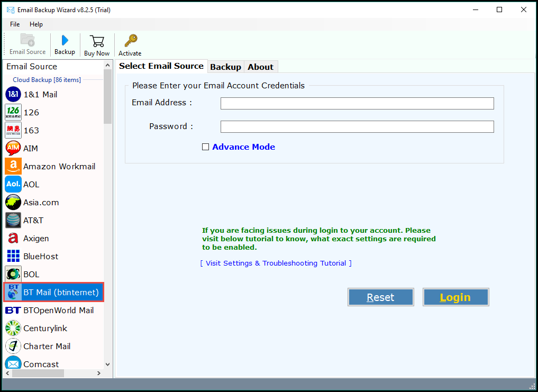Select the Charter Mail entry text
Viewport: 538px width, 392px height.
pyautogui.click(x=47, y=347)
